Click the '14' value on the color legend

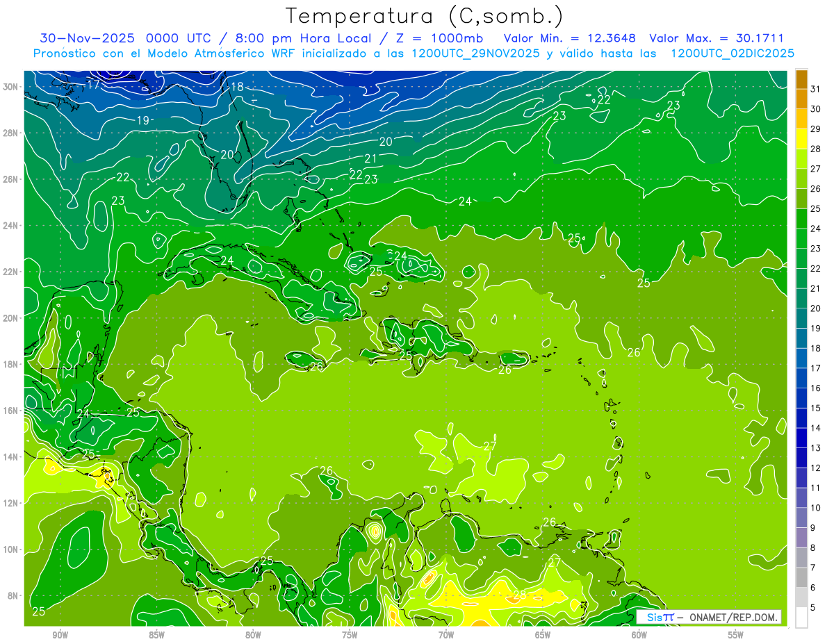[x=815, y=428]
